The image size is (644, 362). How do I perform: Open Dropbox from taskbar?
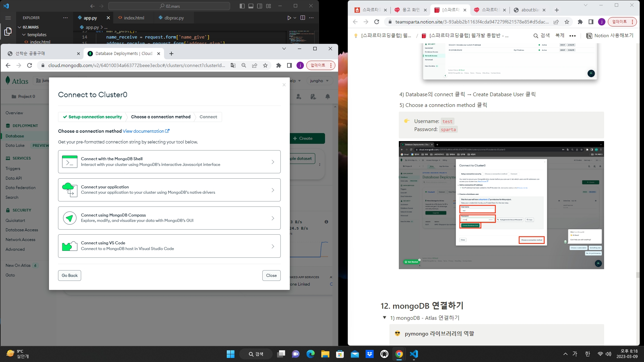(x=369, y=354)
